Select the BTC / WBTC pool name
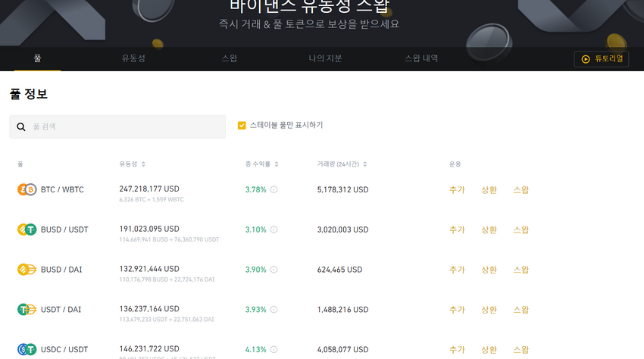This screenshot has width=644, height=359. [x=62, y=190]
